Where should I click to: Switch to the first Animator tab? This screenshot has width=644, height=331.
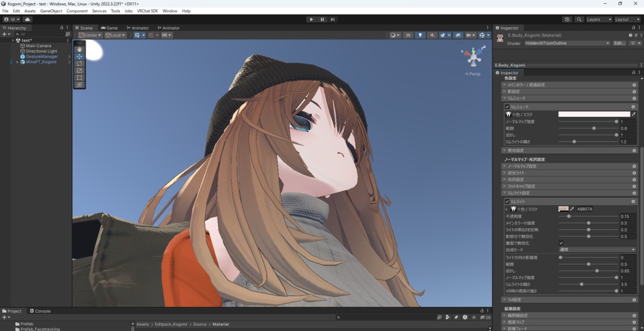138,28
